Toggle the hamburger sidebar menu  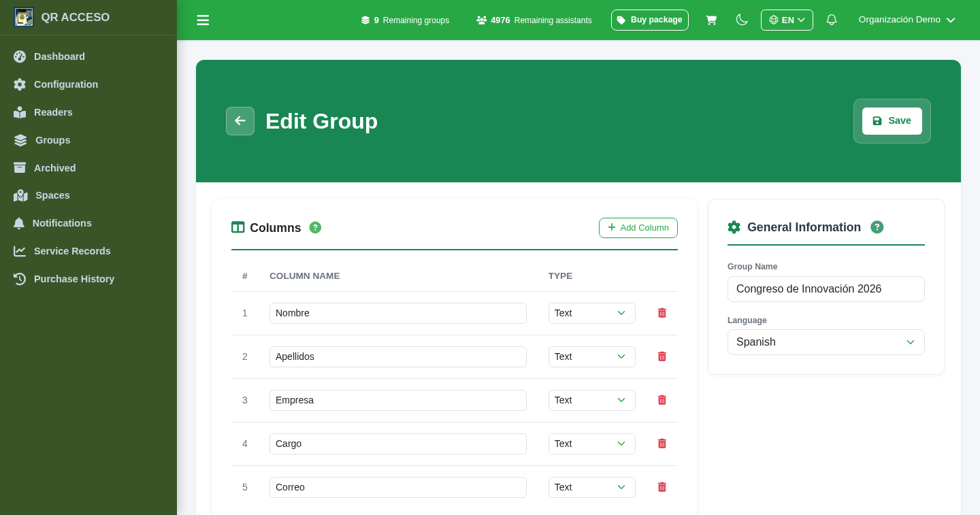pos(203,20)
